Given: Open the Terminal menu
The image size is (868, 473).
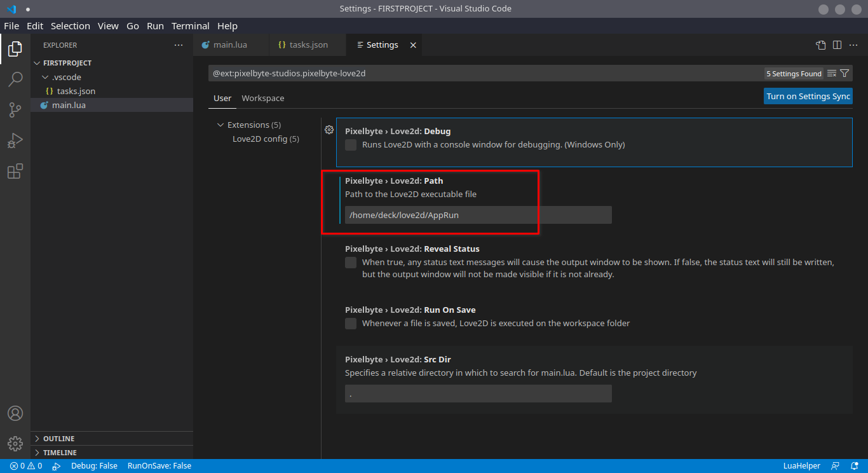Looking at the screenshot, I should (x=191, y=26).
